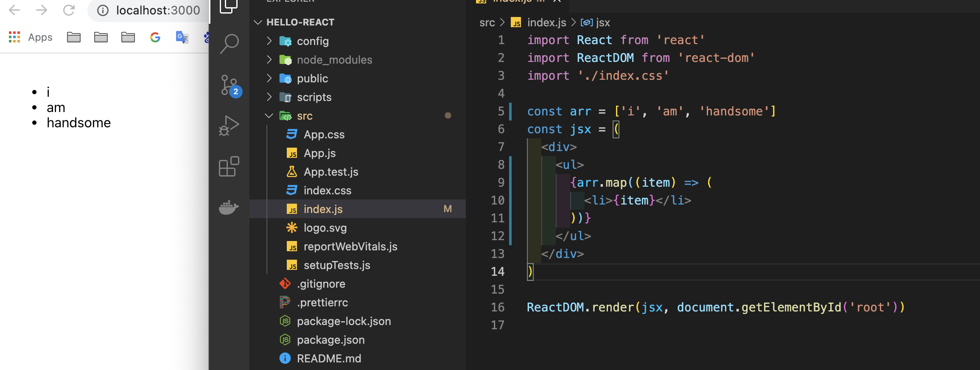Click the browser forward arrow
The height and width of the screenshot is (370, 980).
[x=42, y=10]
